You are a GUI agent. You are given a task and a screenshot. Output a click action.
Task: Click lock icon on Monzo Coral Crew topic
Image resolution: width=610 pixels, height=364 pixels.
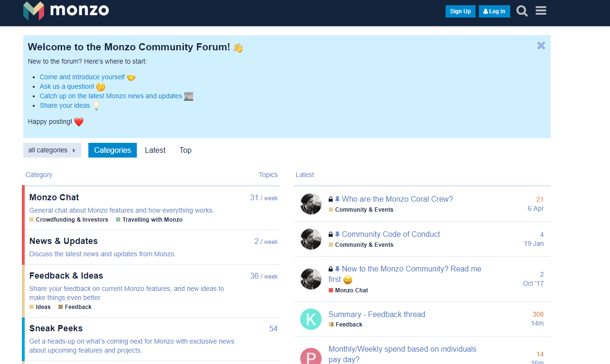coord(331,199)
